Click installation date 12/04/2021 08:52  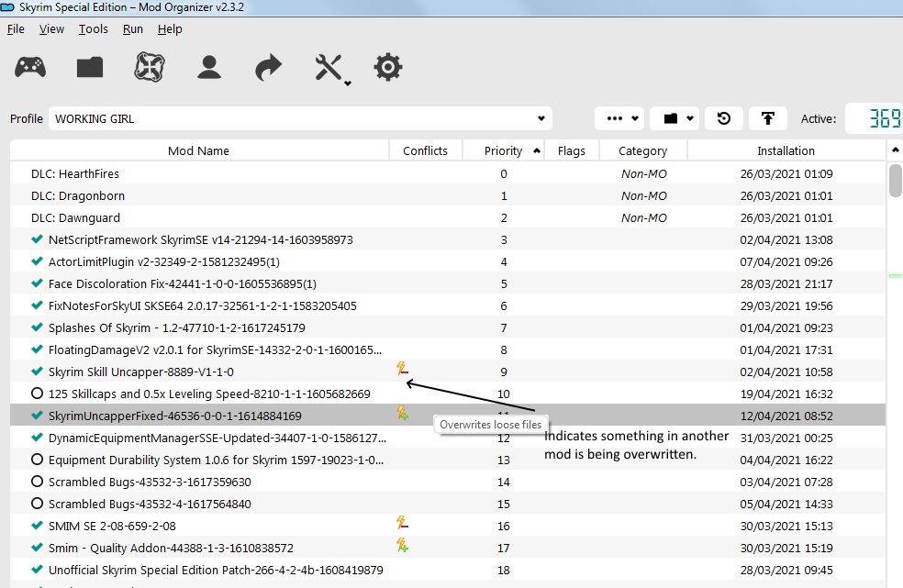tap(786, 416)
